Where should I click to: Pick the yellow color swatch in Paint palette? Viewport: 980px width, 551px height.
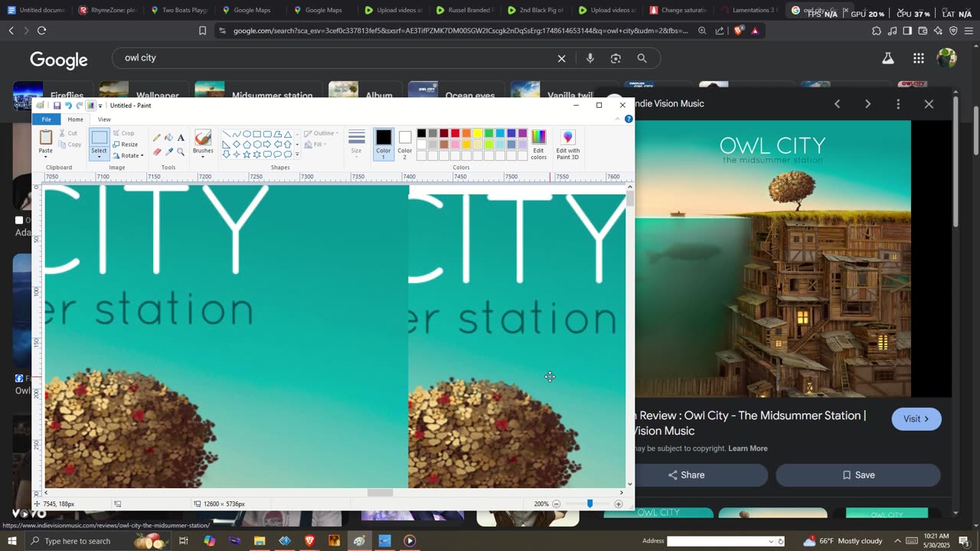pos(477,133)
